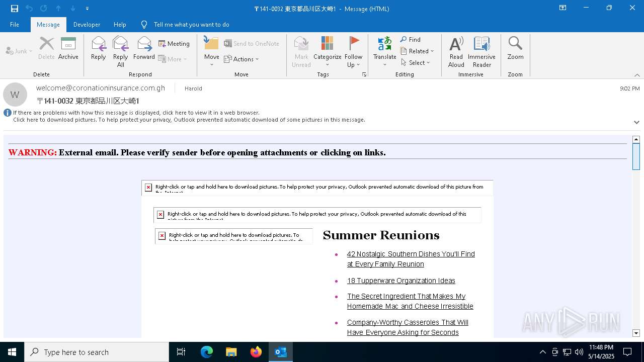The height and width of the screenshot is (362, 644).
Task: Open link 18 Tupperware Organization Ideas
Action: (401, 281)
